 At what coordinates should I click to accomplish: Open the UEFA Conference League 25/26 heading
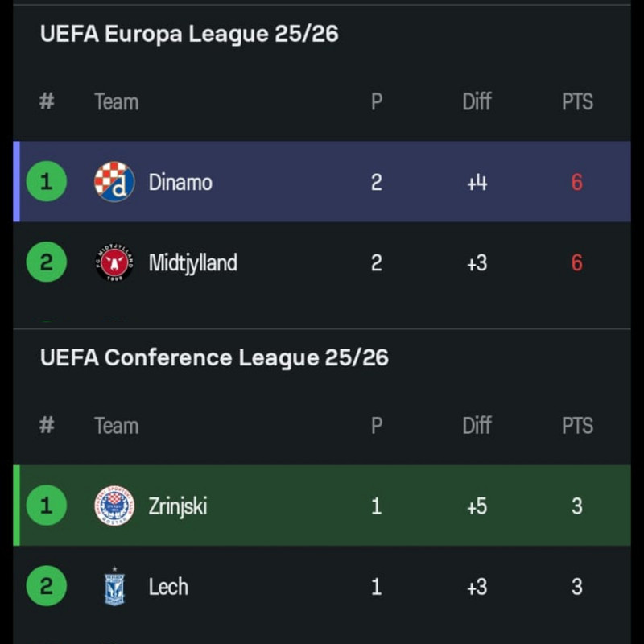[214, 357]
